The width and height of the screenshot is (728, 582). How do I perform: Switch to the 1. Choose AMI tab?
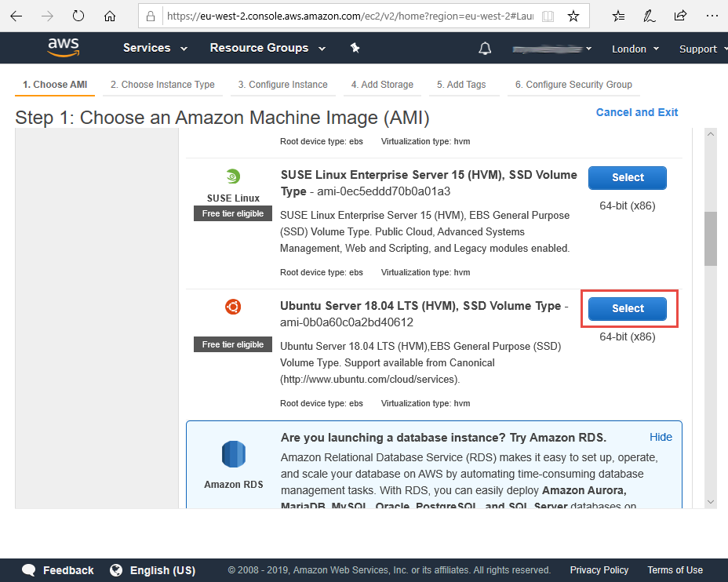tap(55, 85)
